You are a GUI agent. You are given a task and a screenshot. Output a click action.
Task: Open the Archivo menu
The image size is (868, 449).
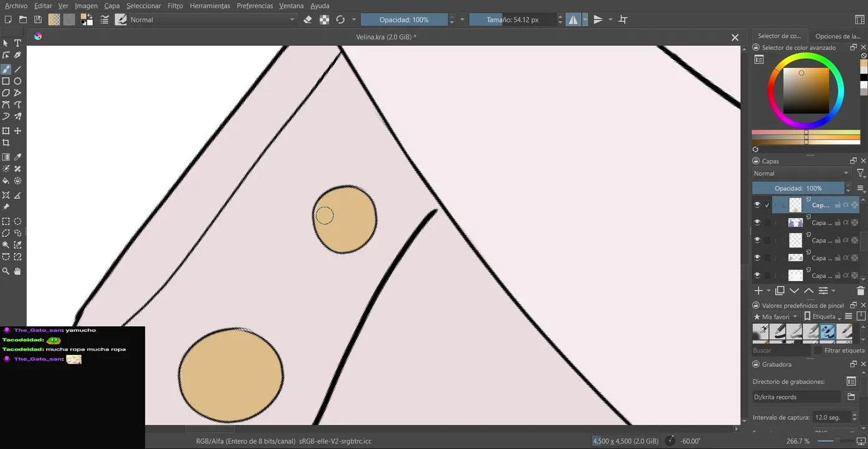pos(16,6)
